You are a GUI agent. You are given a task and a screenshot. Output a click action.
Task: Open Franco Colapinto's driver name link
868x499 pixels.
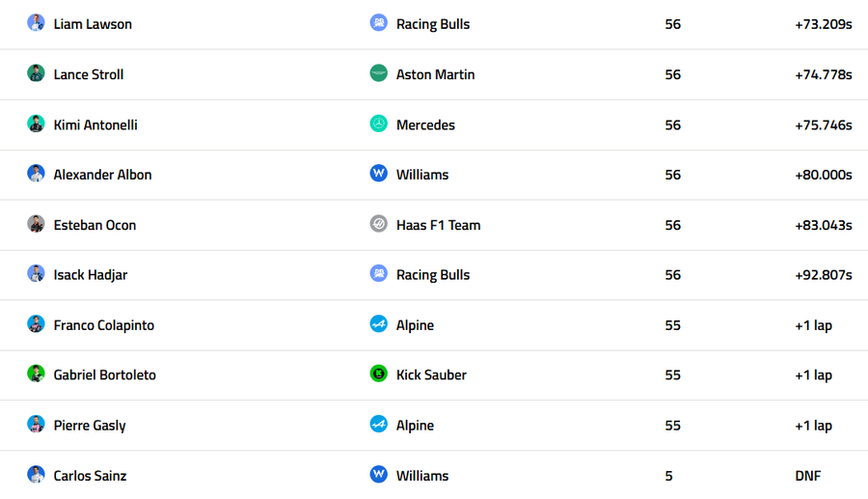pos(104,325)
